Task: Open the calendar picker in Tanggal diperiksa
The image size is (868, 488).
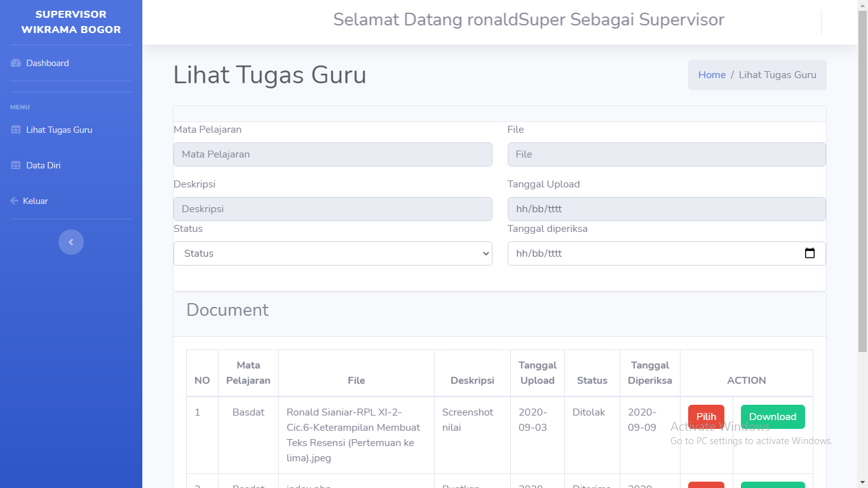Action: click(x=810, y=253)
